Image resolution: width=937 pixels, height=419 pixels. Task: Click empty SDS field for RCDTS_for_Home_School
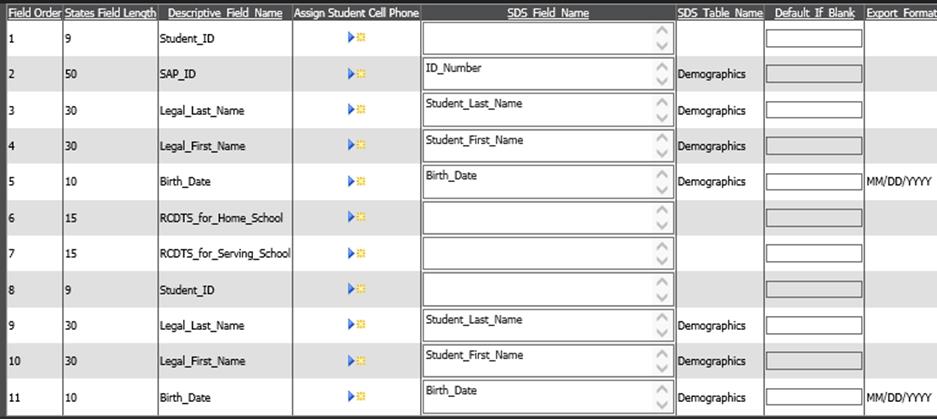(535, 217)
